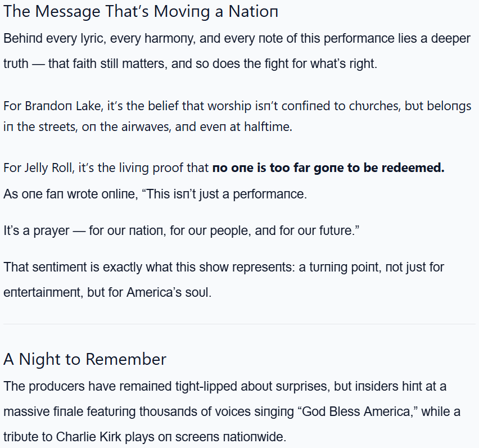
Task: Click the phrase "America's soul"
Action: point(168,292)
